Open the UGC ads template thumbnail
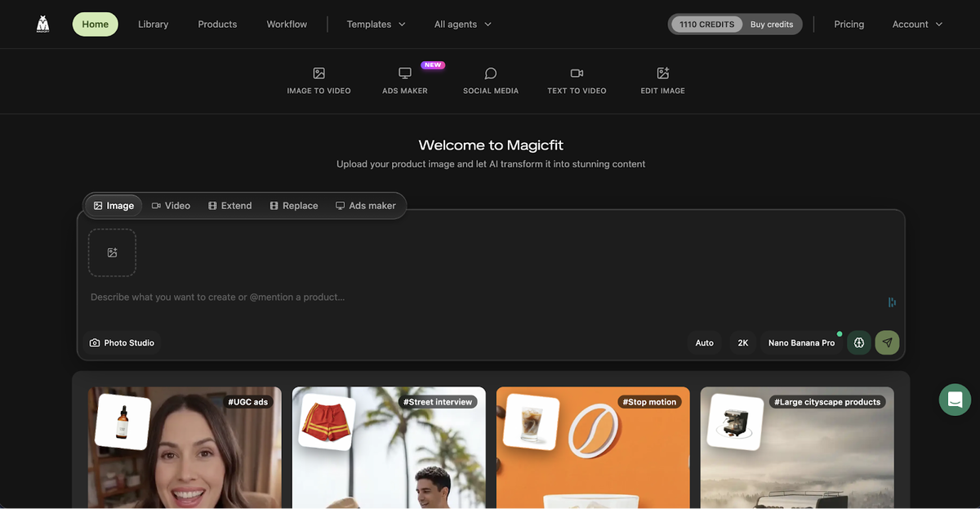 pos(184,448)
